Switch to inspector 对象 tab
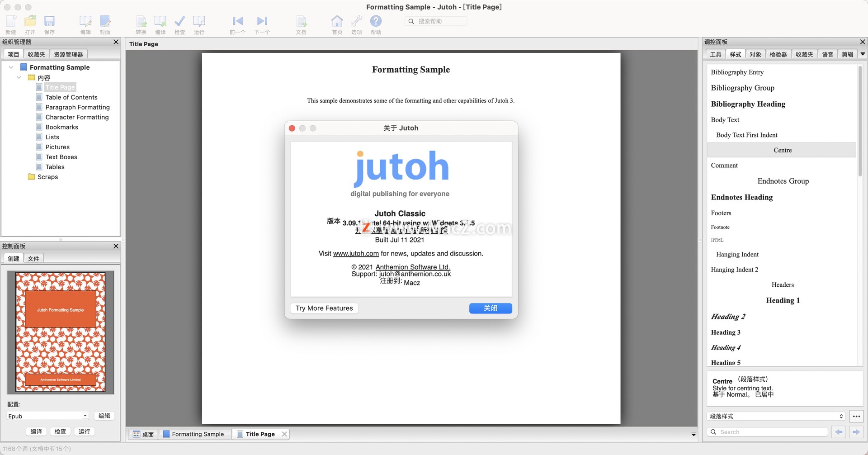The height and width of the screenshot is (455, 868). pyautogui.click(x=755, y=54)
